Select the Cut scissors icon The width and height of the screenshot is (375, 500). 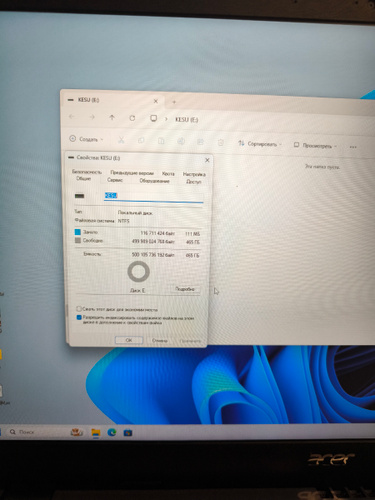tap(121, 140)
